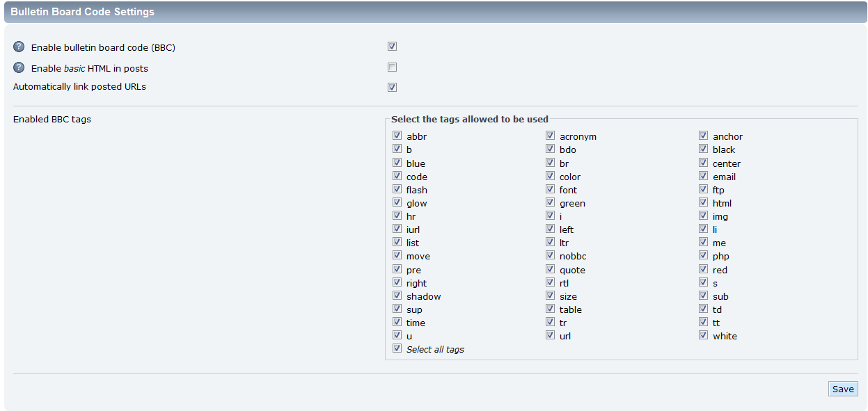
Task: Disable the color tag checkbox
Action: 550,177
